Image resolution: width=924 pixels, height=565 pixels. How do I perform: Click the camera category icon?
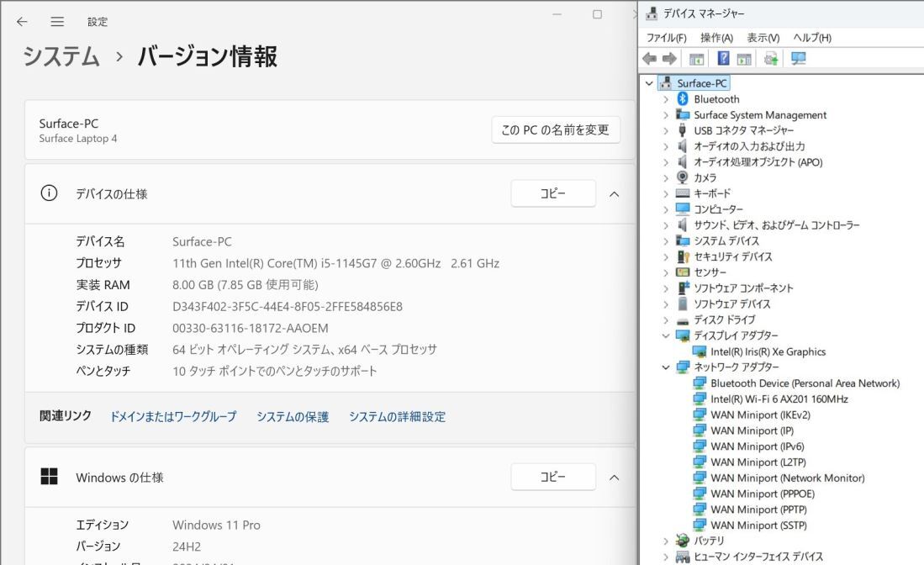click(683, 177)
